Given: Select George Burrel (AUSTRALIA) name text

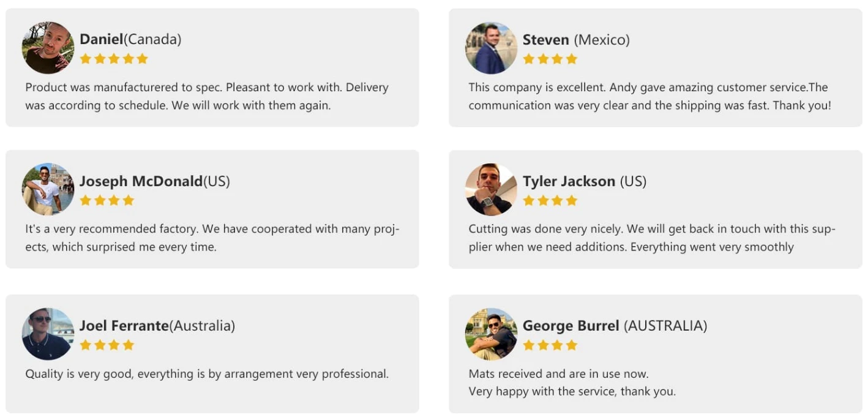Looking at the screenshot, I should click(x=615, y=326).
